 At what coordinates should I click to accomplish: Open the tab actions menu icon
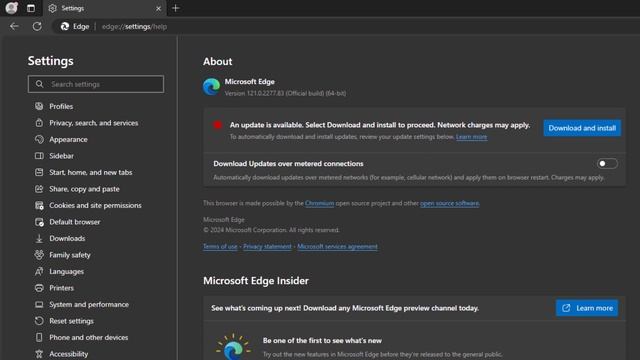point(31,8)
